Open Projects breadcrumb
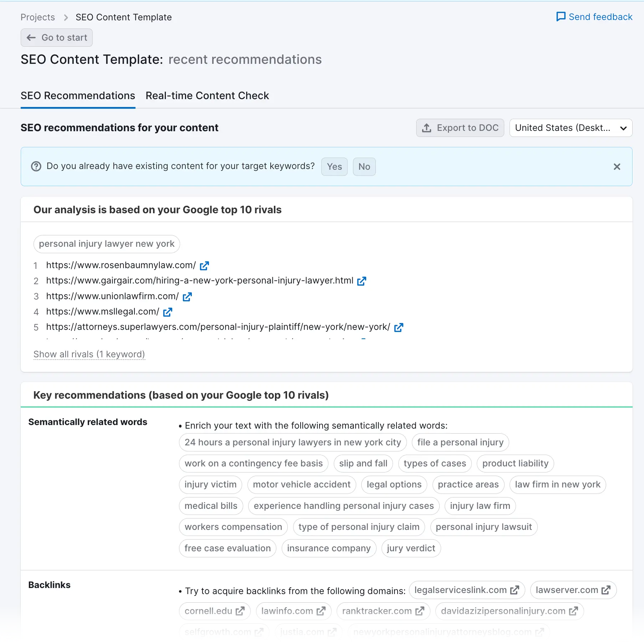 [x=38, y=17]
